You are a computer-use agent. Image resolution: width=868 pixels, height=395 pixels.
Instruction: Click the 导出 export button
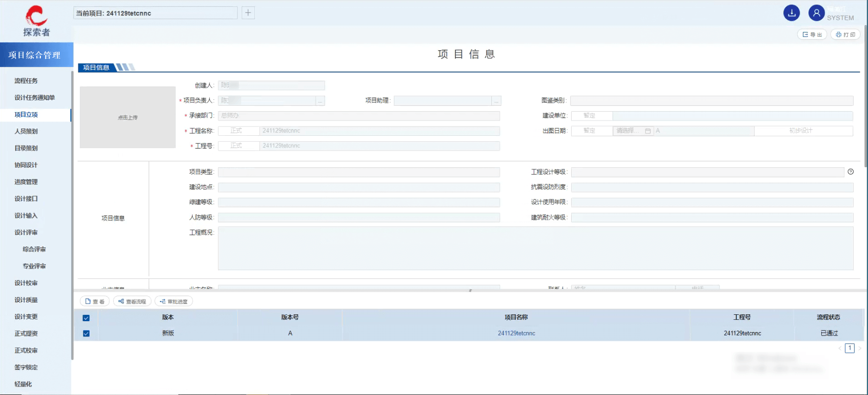[812, 34]
